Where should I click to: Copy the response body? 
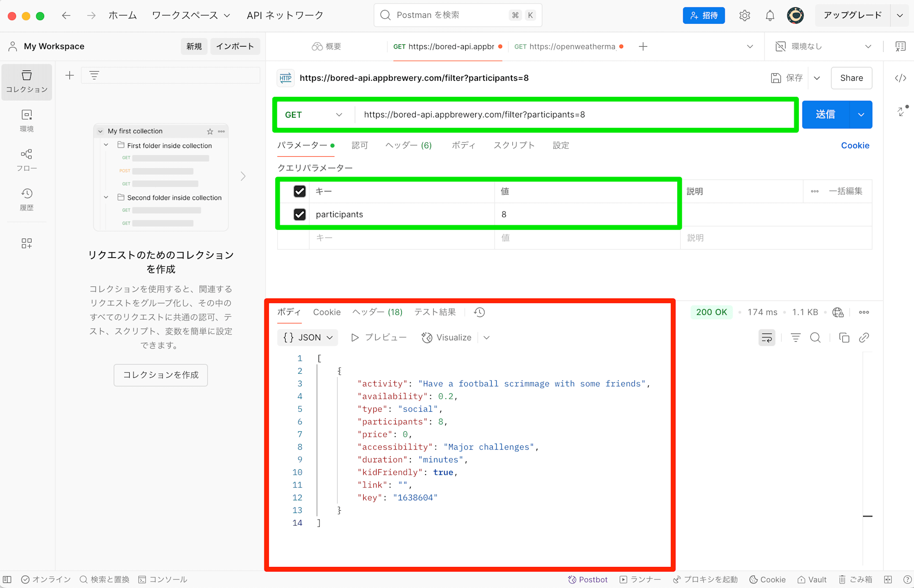[x=844, y=338]
